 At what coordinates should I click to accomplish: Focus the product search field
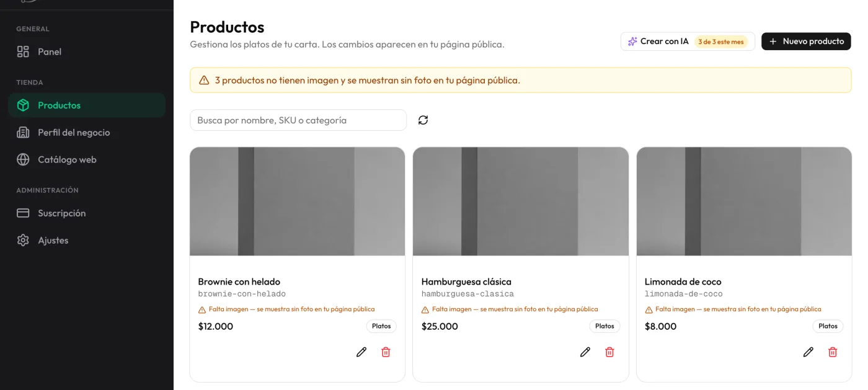pyautogui.click(x=298, y=120)
